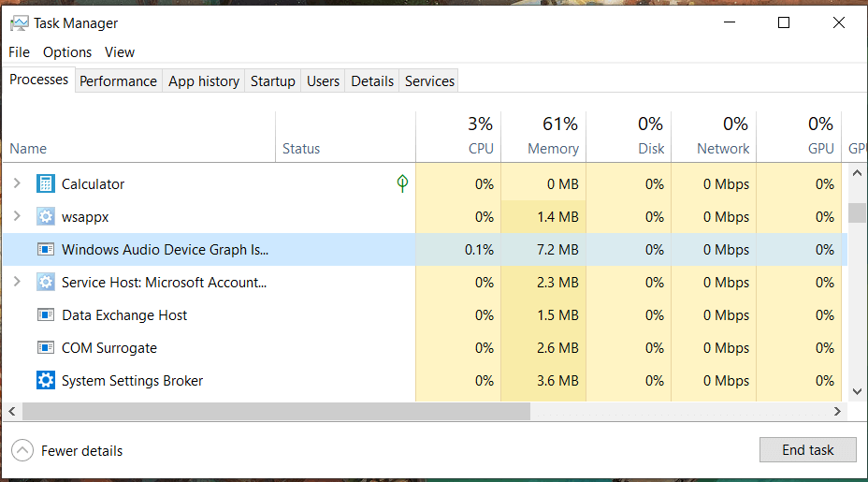
Task: Sort by the Status column header
Action: (x=345, y=137)
